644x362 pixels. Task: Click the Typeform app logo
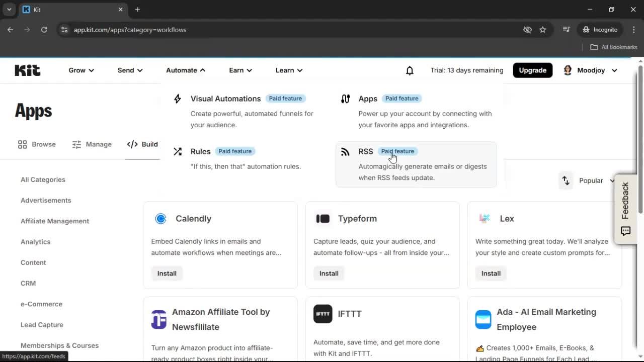pyautogui.click(x=323, y=218)
